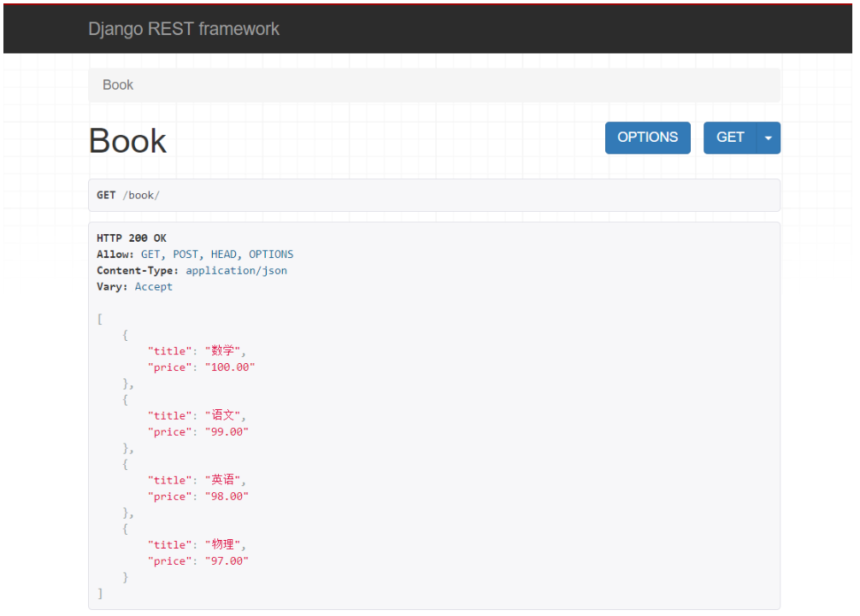Select the large Book page heading

click(x=127, y=141)
